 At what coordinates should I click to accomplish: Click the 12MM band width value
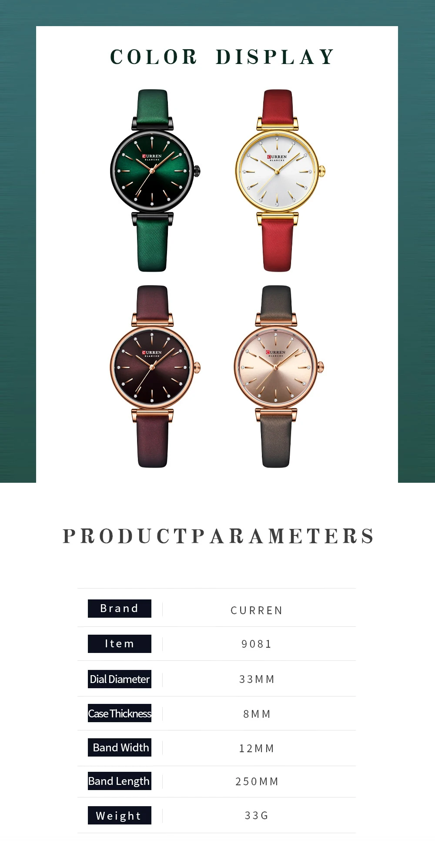click(257, 748)
